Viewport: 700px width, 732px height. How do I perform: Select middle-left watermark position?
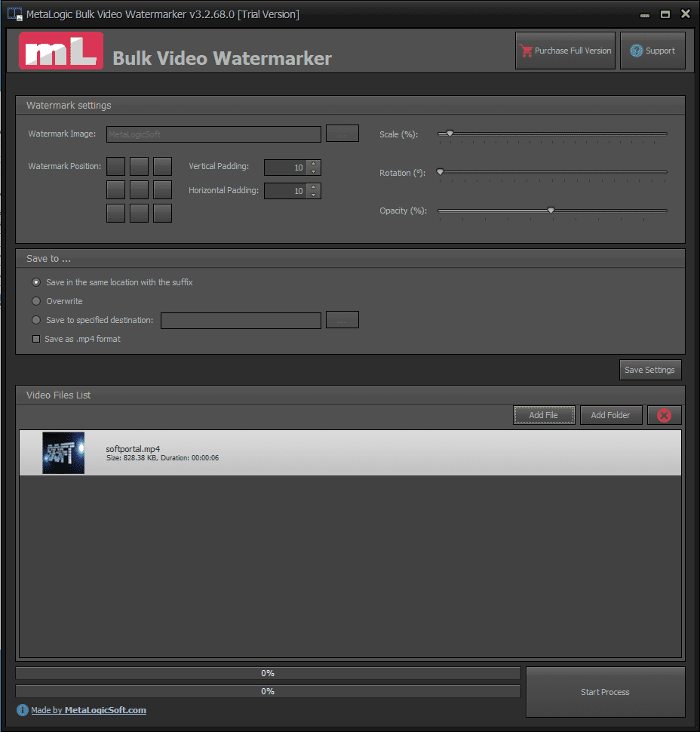(115, 189)
